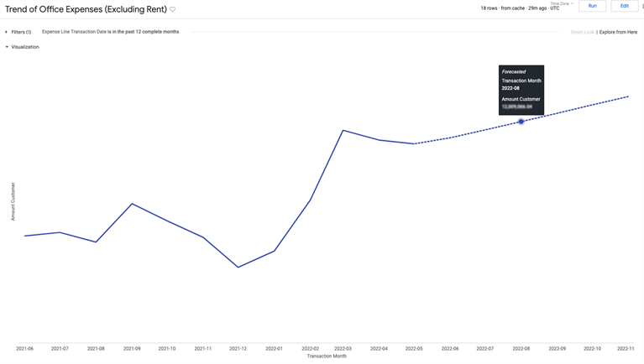644x364 pixels.
Task: Click the Reset Look link
Action: click(582, 32)
